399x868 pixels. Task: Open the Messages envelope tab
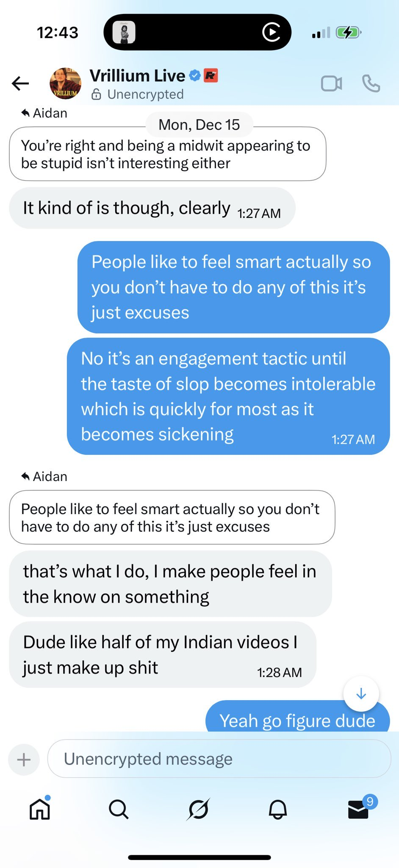coord(358,809)
